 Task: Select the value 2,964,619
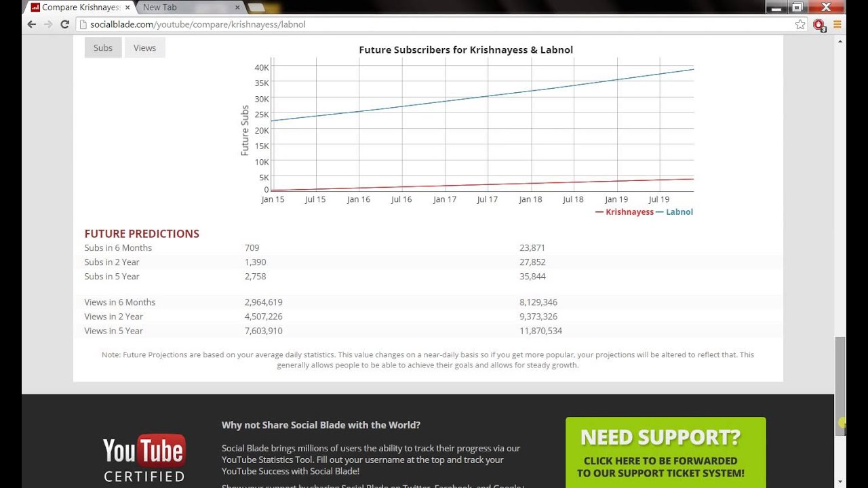click(264, 302)
